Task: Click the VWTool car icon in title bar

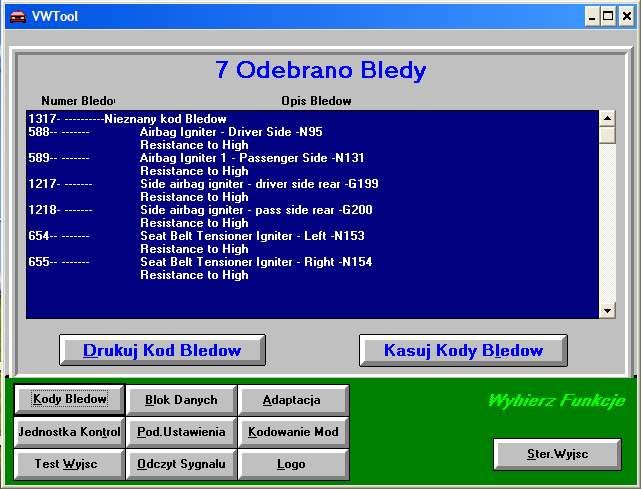Action: pyautogui.click(x=18, y=17)
